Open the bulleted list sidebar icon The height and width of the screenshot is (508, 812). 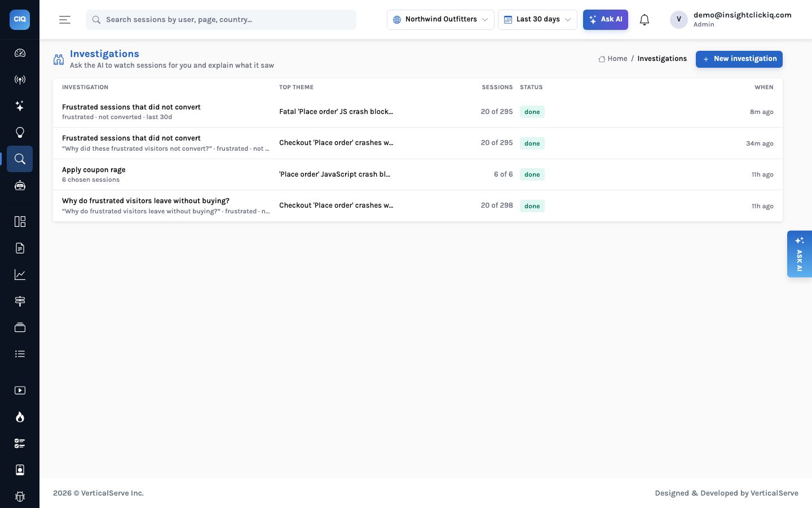[x=20, y=354]
